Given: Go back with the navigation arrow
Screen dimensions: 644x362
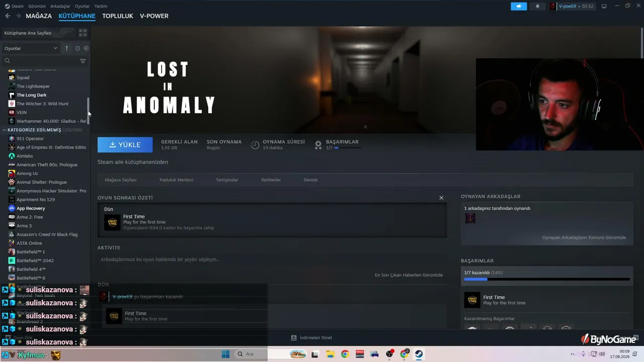Looking at the screenshot, I should click(x=8, y=16).
